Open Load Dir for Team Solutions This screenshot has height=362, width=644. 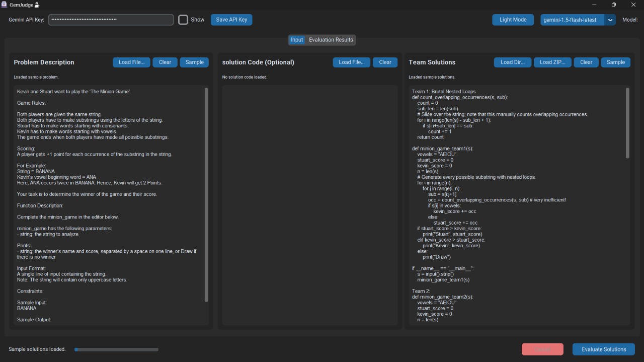[x=512, y=62]
